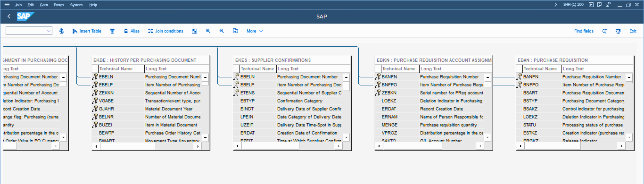644x184 pixels.
Task: Open the command field dropdown arrow
Action: [x=49, y=31]
